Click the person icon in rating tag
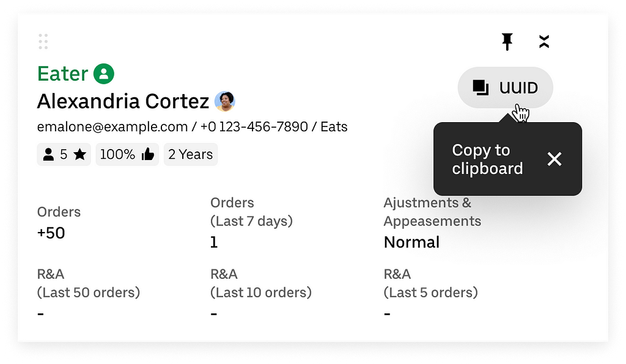 pyautogui.click(x=48, y=155)
